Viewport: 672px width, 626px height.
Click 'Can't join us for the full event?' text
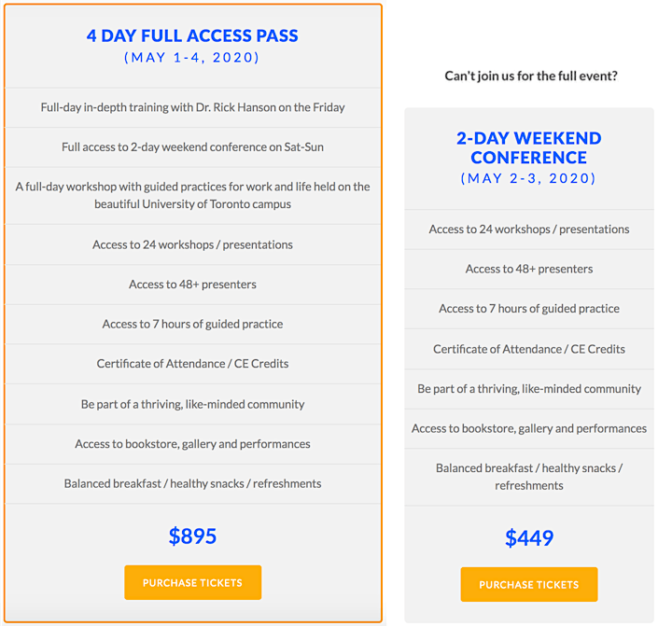[x=531, y=76]
